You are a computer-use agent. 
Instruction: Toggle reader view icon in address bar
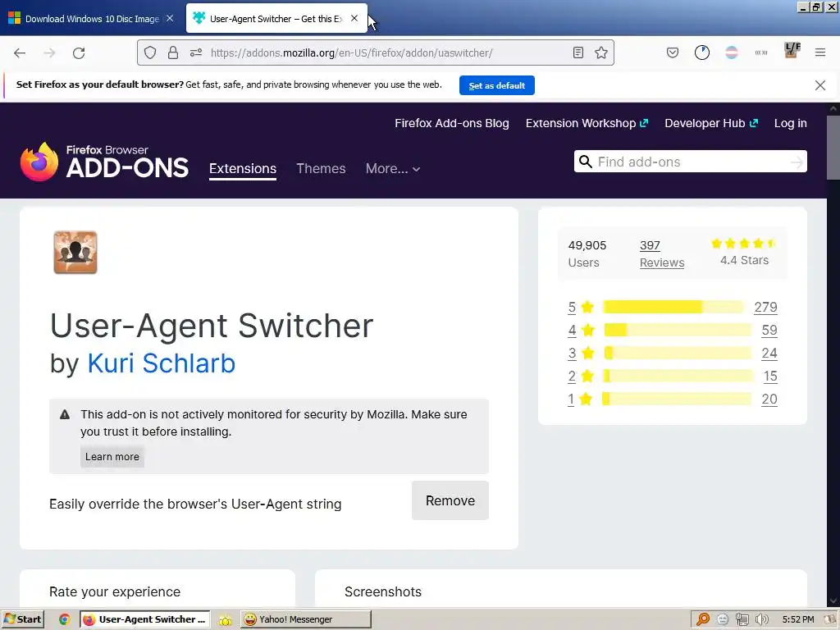tap(578, 52)
